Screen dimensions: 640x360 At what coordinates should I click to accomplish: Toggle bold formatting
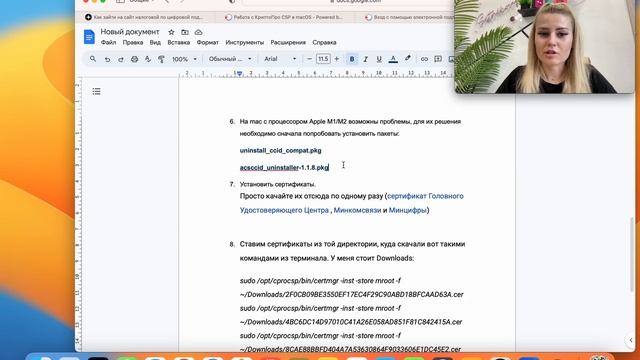pos(352,59)
